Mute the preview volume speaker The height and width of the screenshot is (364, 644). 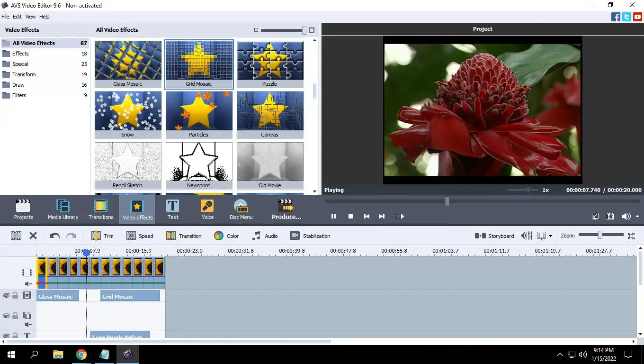tap(626, 216)
